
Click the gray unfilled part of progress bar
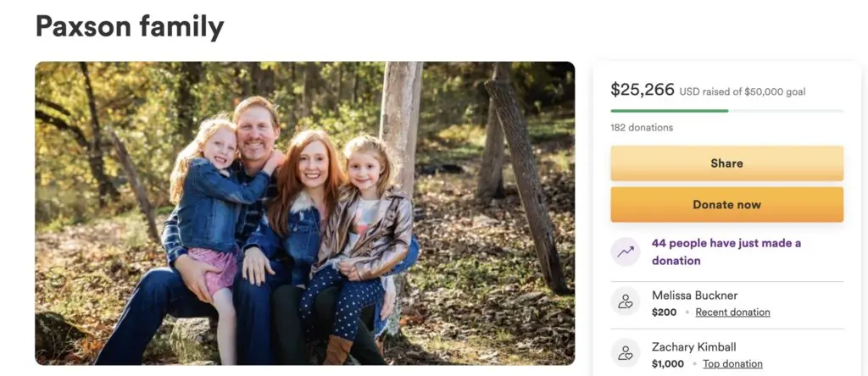[785, 111]
